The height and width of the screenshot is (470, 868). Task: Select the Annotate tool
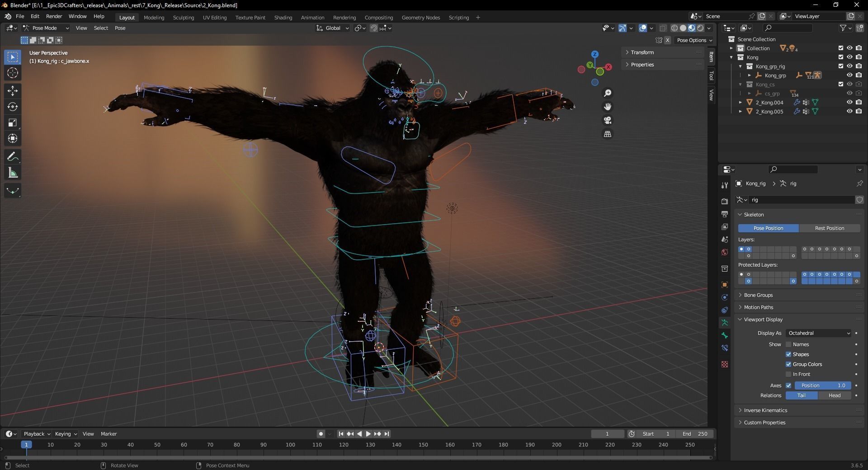(13, 157)
